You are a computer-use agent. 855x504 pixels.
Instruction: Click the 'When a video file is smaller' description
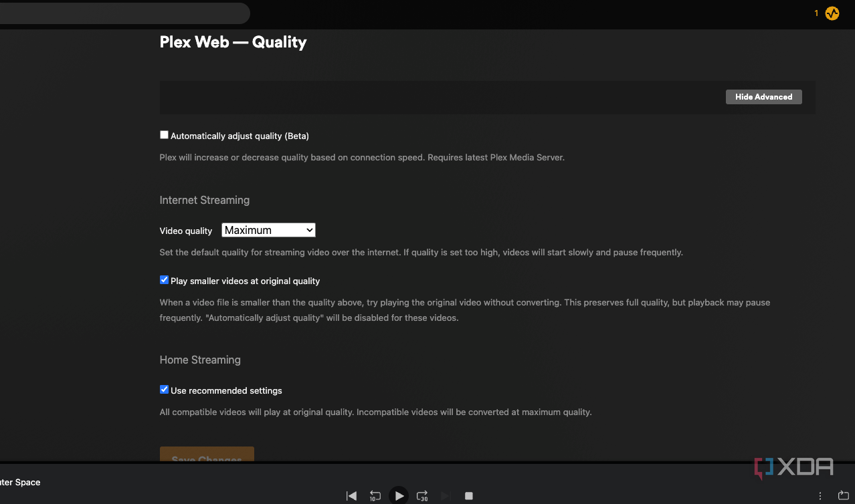coord(464,310)
